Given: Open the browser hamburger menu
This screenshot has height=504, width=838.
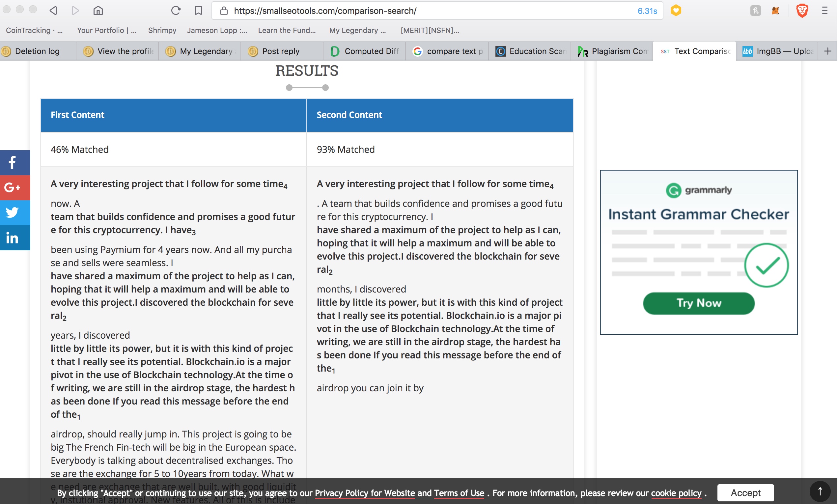Looking at the screenshot, I should coord(825,11).
